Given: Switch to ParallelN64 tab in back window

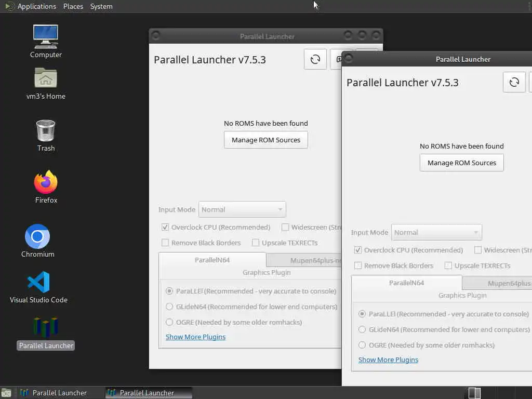Looking at the screenshot, I should coord(212,260).
